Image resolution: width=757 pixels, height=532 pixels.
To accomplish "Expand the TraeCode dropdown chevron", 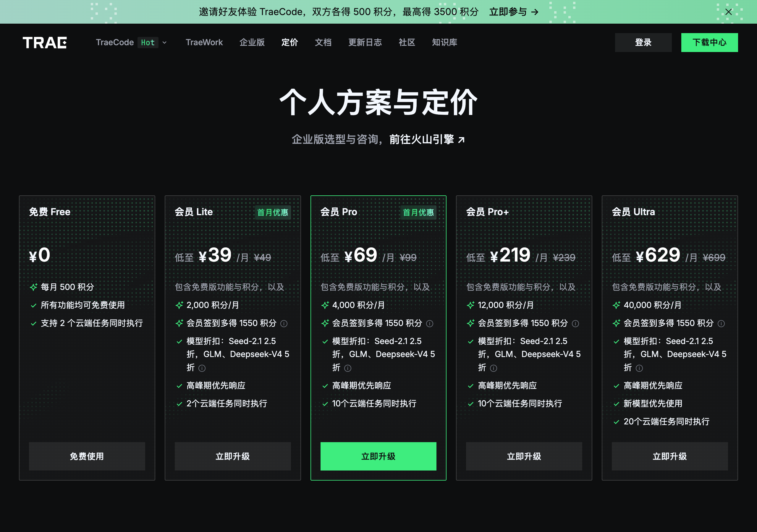I will point(164,43).
